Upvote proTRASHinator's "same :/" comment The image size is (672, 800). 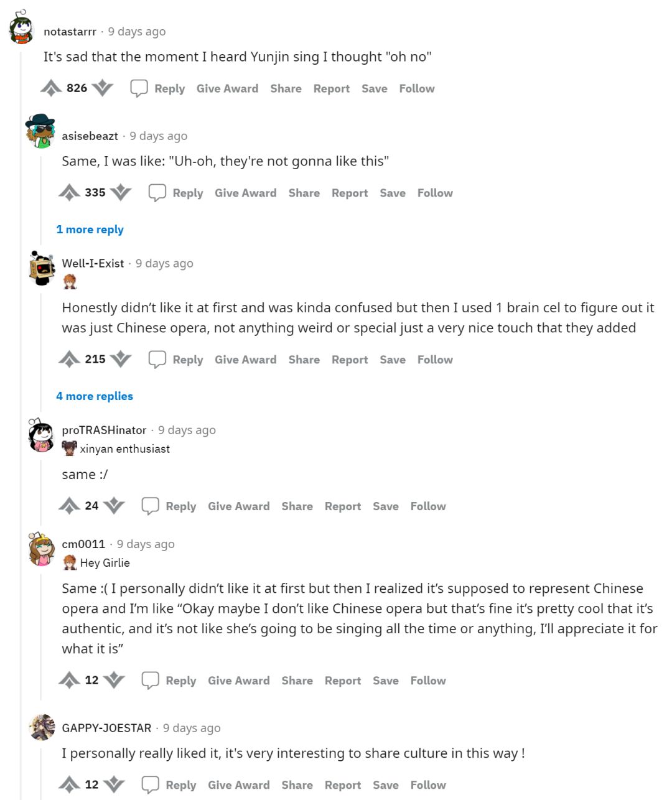coord(69,506)
